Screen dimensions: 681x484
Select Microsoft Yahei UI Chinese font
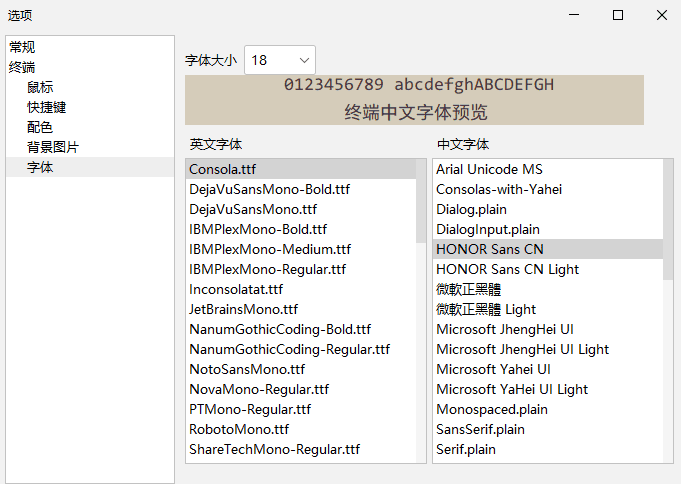(548, 369)
